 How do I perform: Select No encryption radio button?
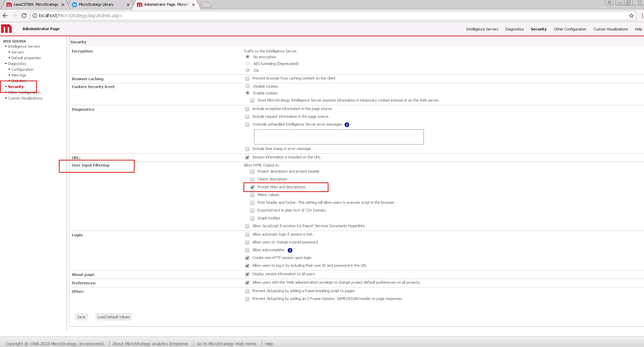[248, 57]
